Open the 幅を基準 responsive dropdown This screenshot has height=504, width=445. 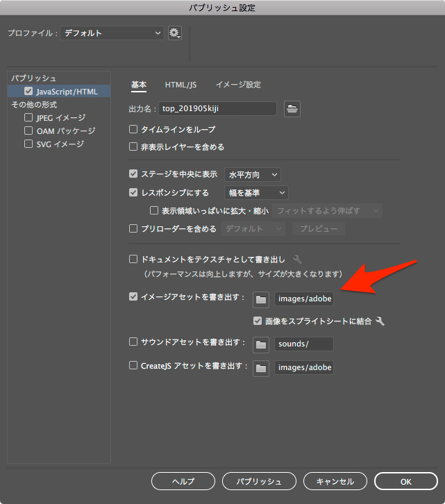tap(255, 192)
